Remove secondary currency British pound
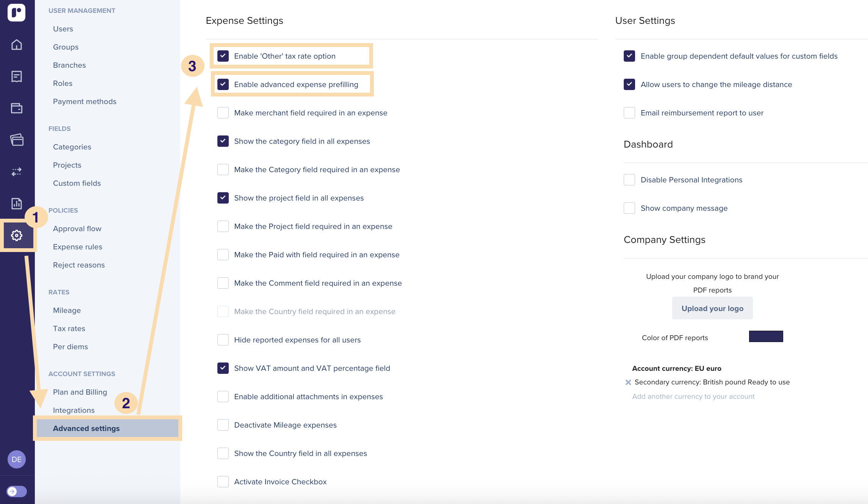The width and height of the screenshot is (868, 504). tap(628, 382)
